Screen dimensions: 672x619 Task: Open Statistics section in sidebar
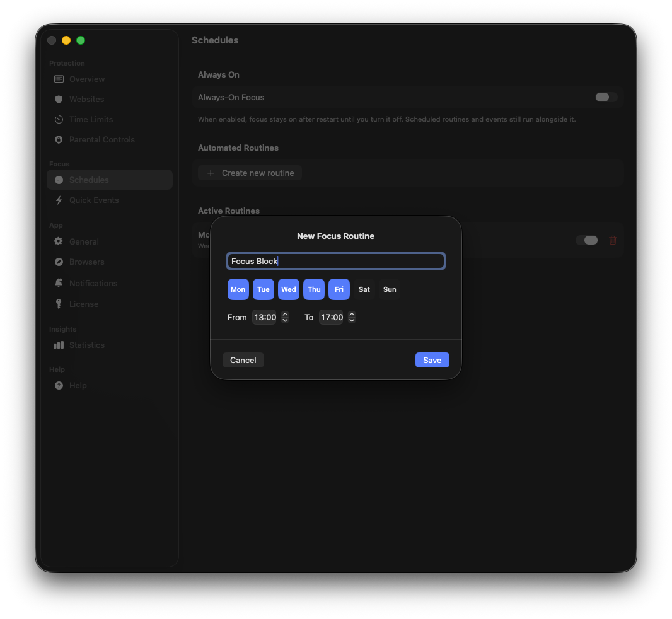coord(110,345)
